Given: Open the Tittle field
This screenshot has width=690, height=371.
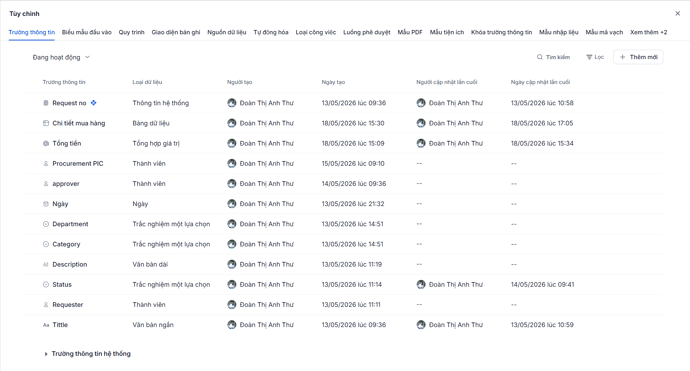Looking at the screenshot, I should (60, 325).
